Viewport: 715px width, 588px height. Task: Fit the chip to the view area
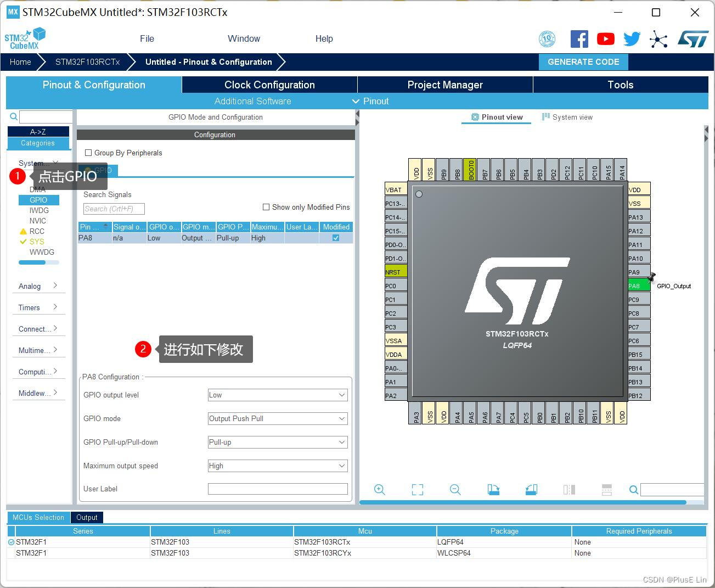tap(418, 490)
